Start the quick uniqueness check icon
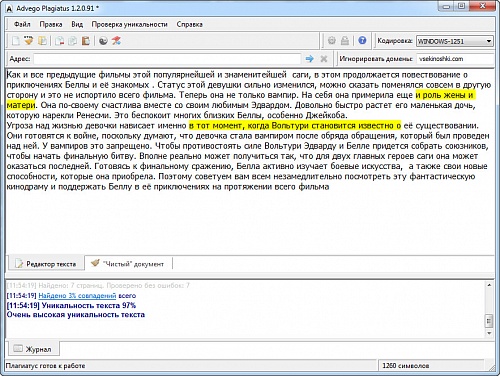Image resolution: width=500 pixels, height=376 pixels. (103, 41)
